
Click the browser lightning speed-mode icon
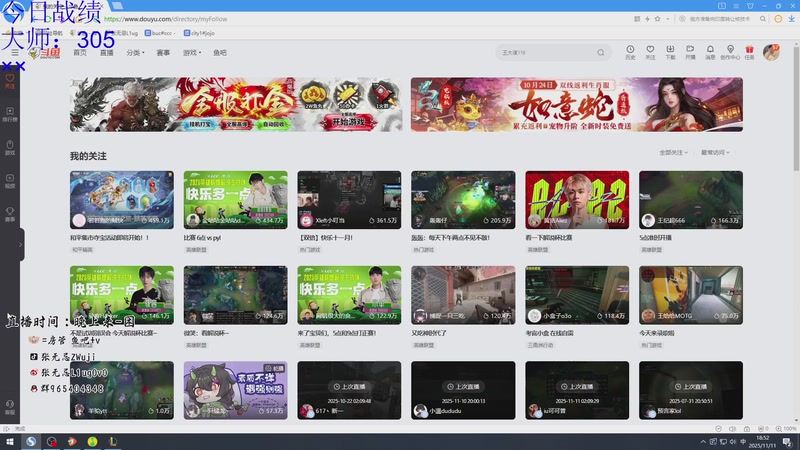click(647, 19)
